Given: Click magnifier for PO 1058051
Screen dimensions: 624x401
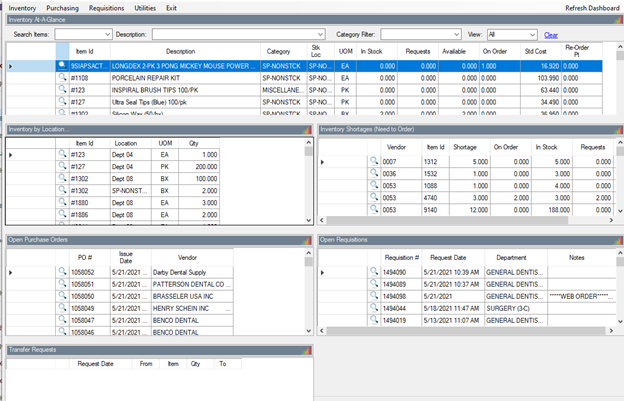Looking at the screenshot, I should (62, 284).
